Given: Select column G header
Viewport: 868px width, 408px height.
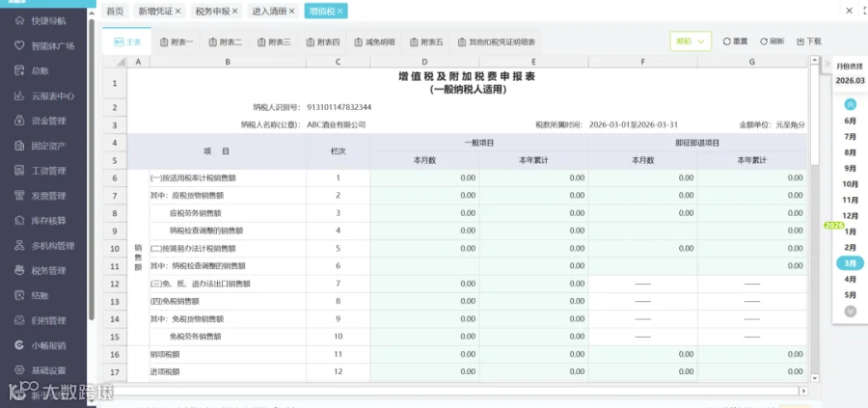Looking at the screenshot, I should coord(751,62).
